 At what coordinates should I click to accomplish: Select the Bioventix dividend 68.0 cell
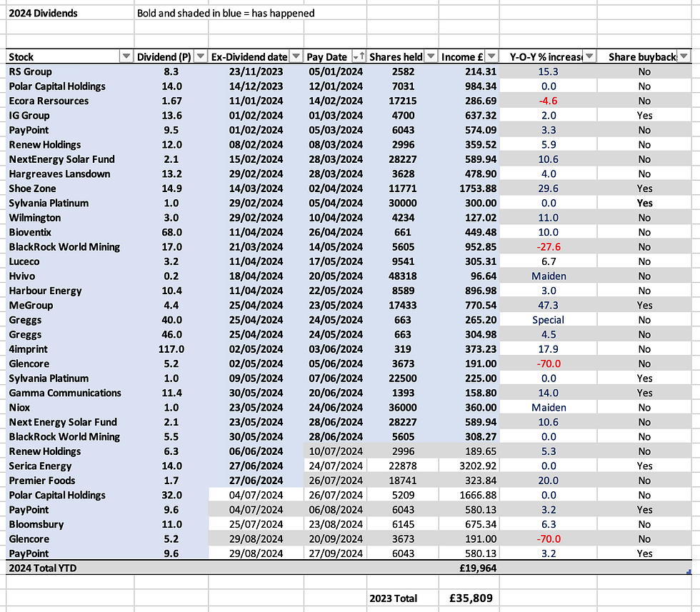click(x=171, y=232)
